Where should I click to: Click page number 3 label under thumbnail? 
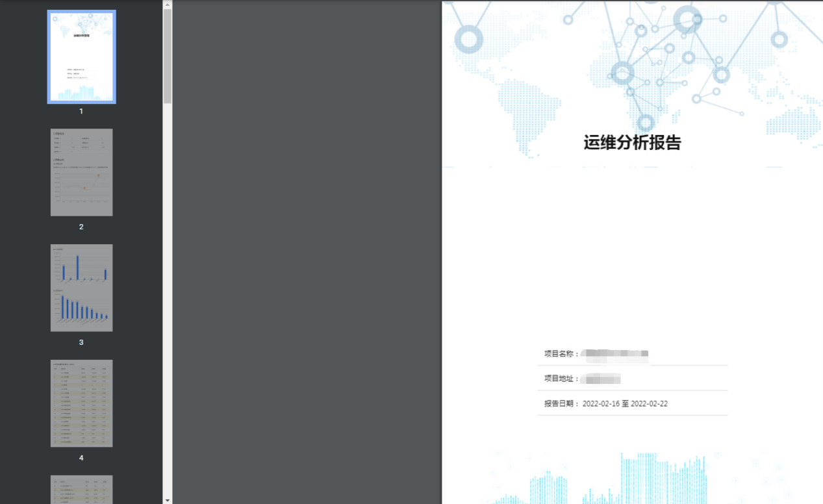point(81,342)
